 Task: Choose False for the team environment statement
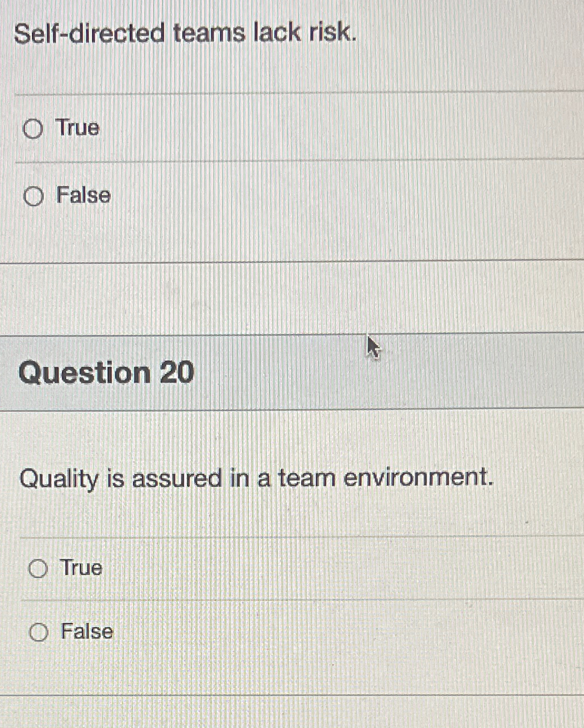coord(38,632)
